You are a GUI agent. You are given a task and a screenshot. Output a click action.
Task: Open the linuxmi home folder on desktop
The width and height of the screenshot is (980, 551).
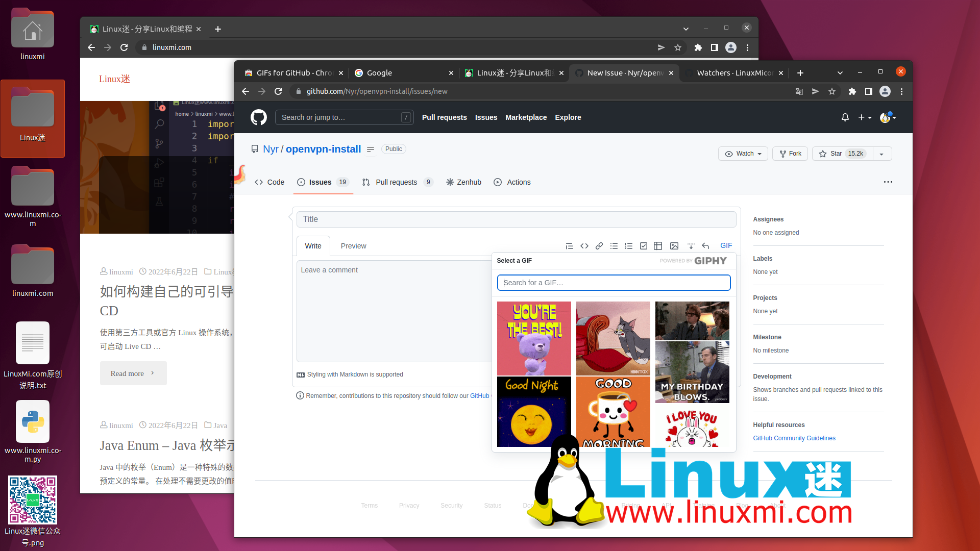pos(33,35)
